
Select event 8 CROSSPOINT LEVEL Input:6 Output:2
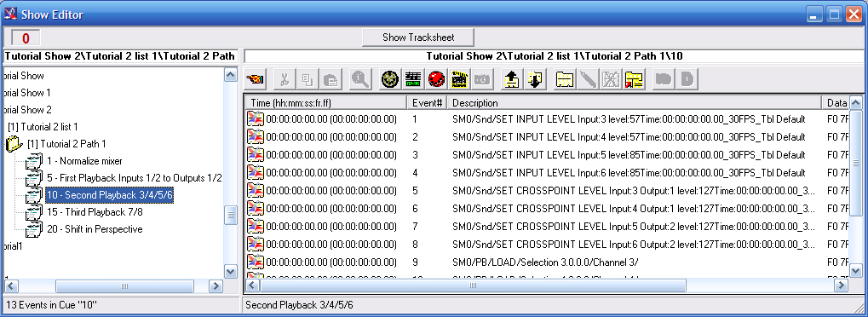coord(633,244)
